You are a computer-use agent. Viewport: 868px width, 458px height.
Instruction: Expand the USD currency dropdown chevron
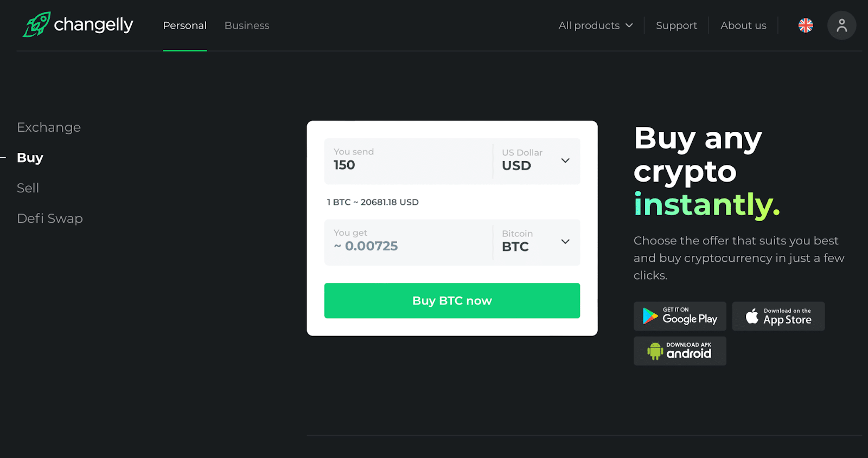(565, 160)
